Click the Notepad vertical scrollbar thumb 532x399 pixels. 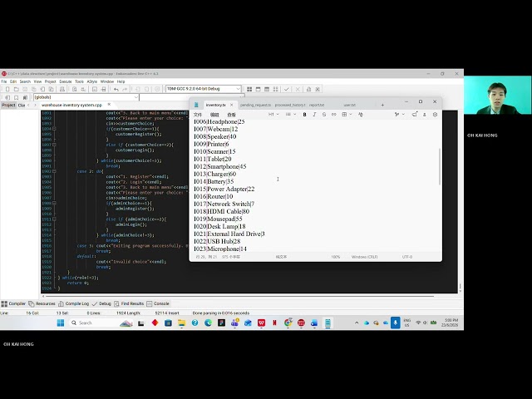coord(440,166)
